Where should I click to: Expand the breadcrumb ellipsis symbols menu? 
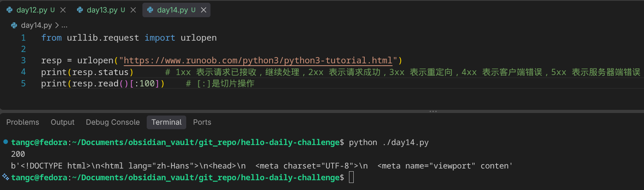65,25
